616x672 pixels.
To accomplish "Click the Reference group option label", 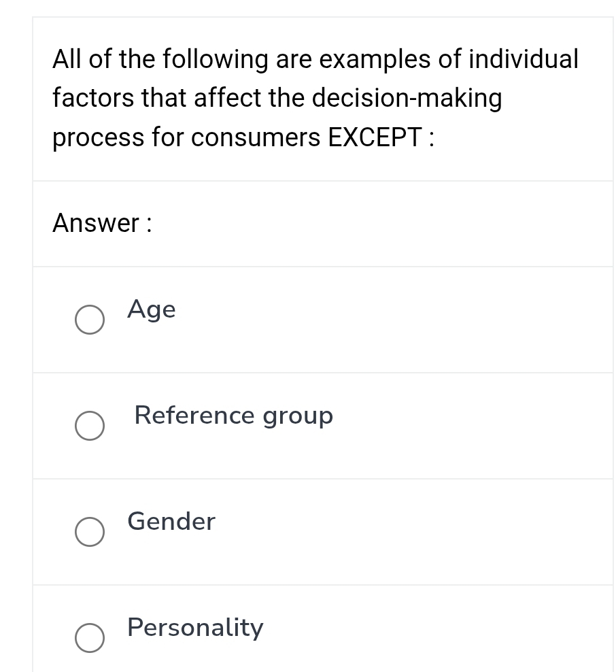I will (x=233, y=416).
